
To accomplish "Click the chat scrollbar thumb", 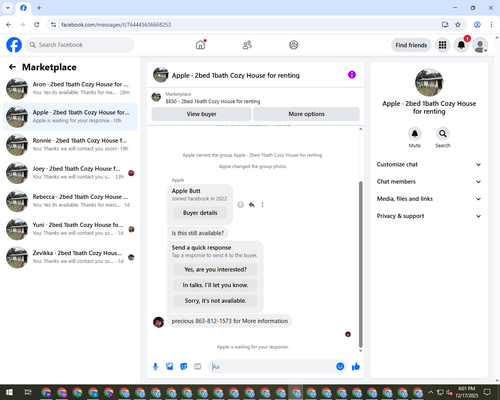I will click(x=360, y=264).
